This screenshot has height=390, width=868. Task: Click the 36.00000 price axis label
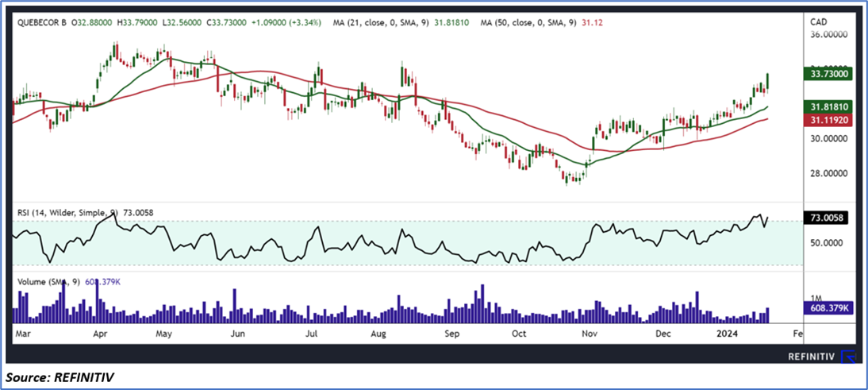(828, 34)
